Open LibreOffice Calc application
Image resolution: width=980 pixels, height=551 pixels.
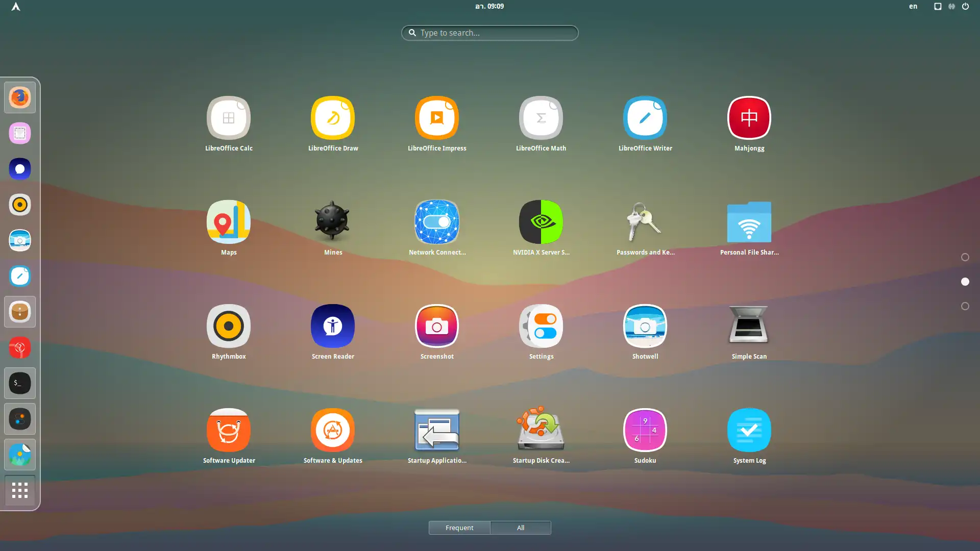click(229, 124)
